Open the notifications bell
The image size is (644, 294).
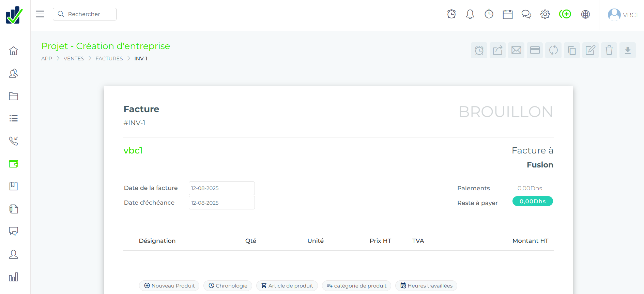click(470, 14)
